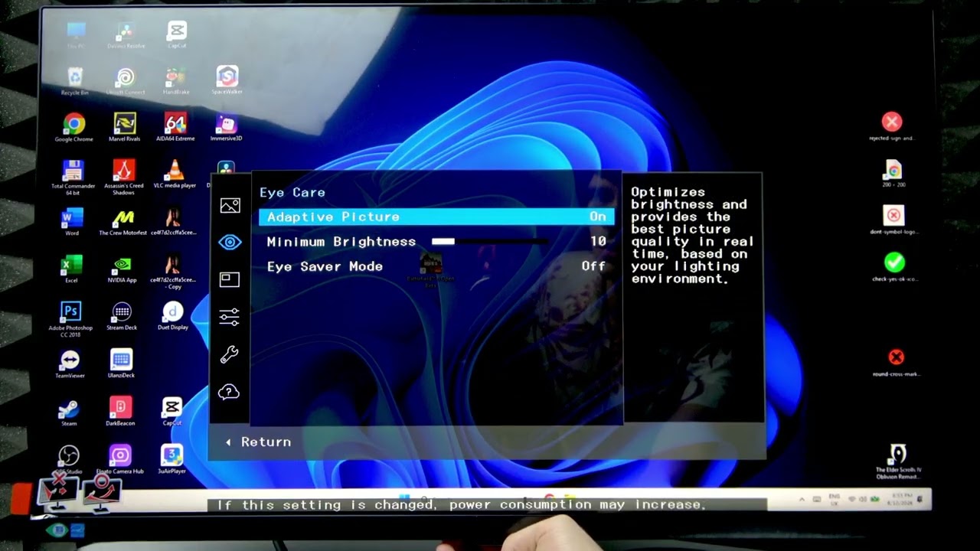Open the NVIDIA App shortcut
Viewport: 980px width, 551px height.
click(122, 270)
